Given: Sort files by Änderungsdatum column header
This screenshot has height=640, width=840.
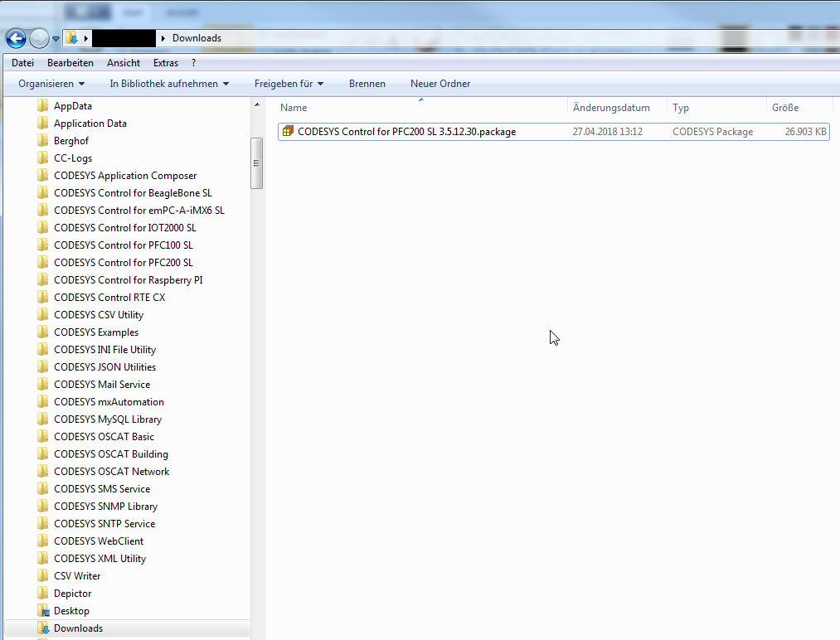Looking at the screenshot, I should coord(611,108).
